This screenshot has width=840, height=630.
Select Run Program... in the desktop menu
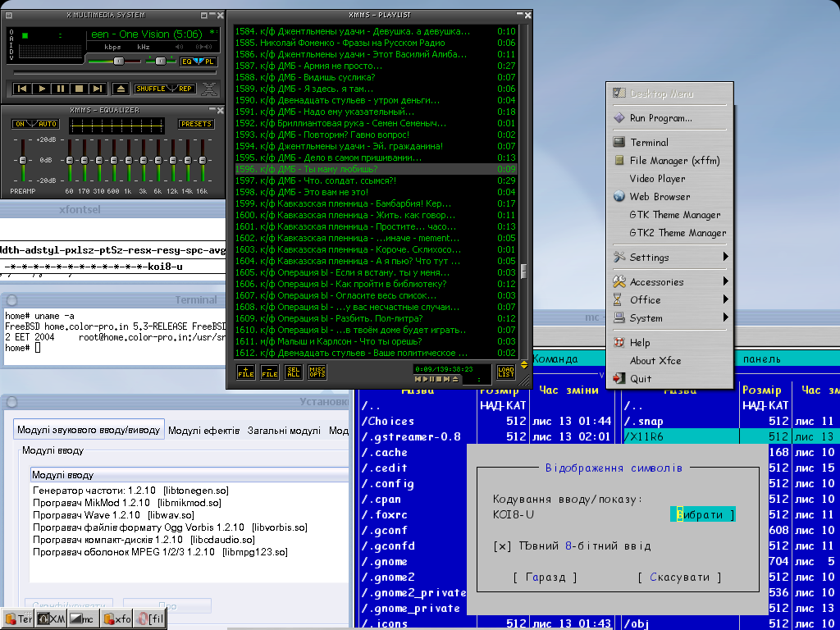pyautogui.click(x=669, y=118)
